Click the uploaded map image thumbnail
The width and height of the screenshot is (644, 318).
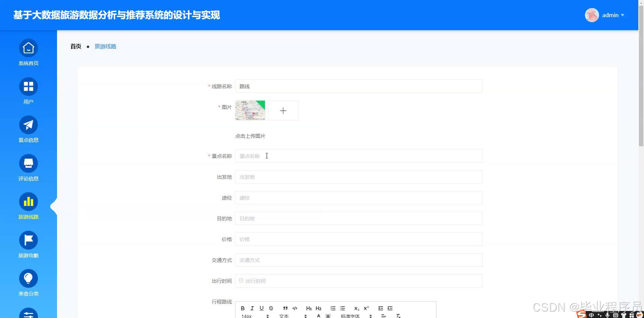250,110
